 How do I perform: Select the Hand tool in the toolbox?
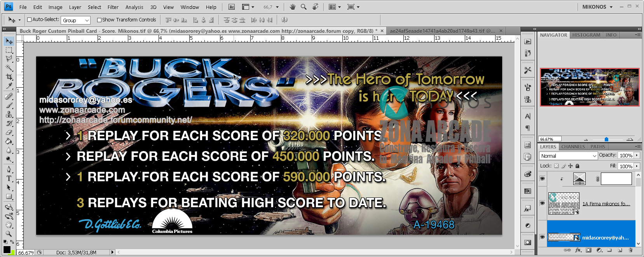click(x=9, y=225)
